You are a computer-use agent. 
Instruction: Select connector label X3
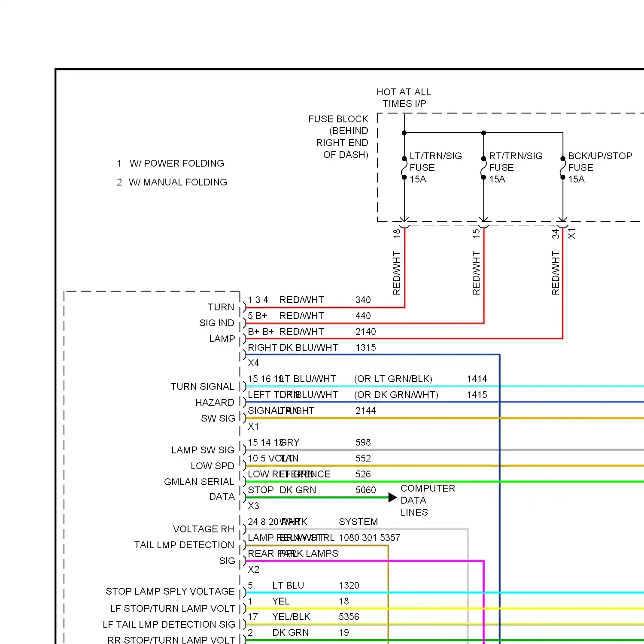[x=253, y=506]
